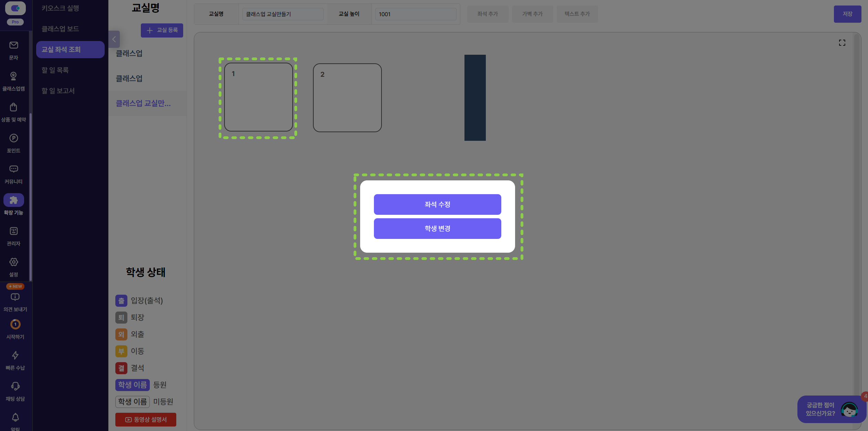
Task: Open the 관리자 icon
Action: point(13,231)
